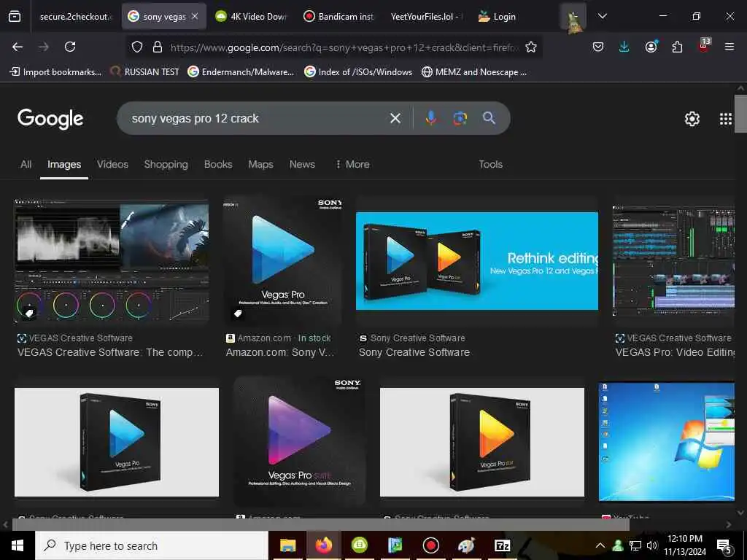Go back to the previous page
747x560 pixels.
(x=18, y=47)
